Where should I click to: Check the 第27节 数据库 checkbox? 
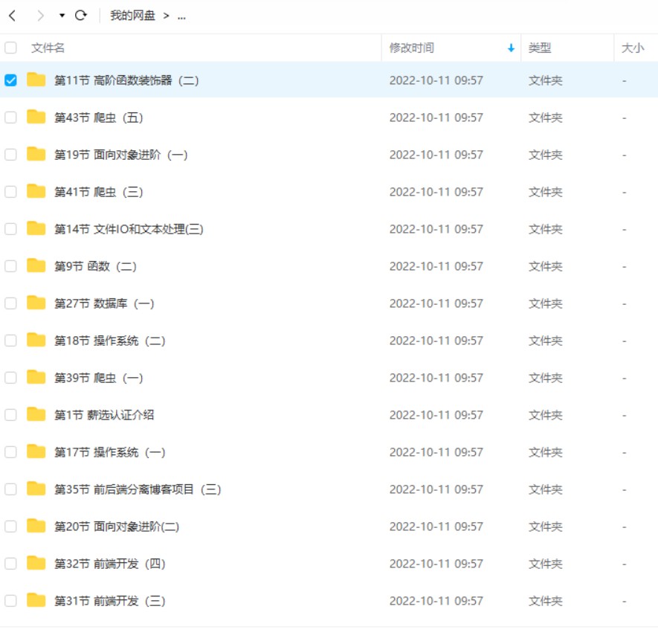(10, 303)
